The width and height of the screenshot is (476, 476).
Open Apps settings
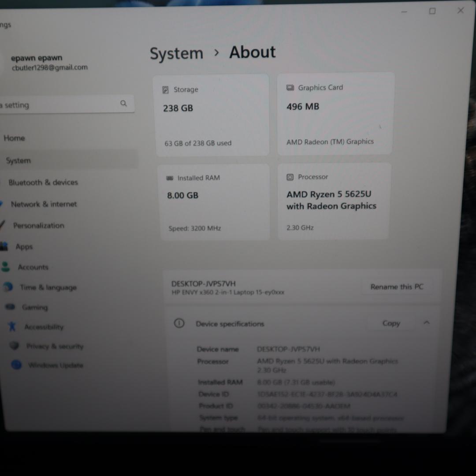[x=24, y=246]
